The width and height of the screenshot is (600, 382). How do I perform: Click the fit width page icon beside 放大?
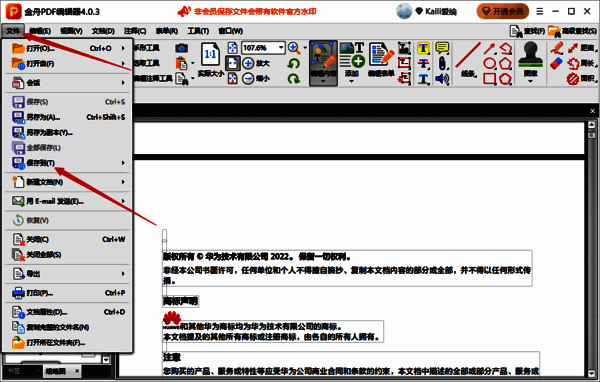pos(233,63)
